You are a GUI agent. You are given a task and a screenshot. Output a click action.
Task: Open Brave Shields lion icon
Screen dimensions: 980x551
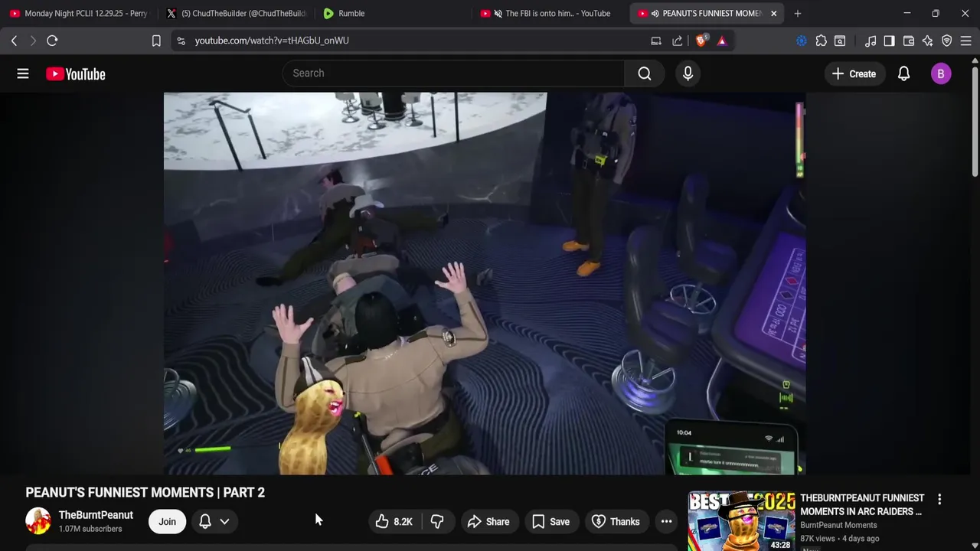click(x=701, y=41)
